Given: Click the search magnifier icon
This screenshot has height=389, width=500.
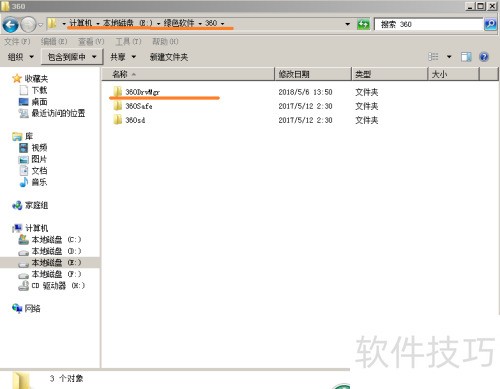Looking at the screenshot, I should pyautogui.click(x=490, y=24).
